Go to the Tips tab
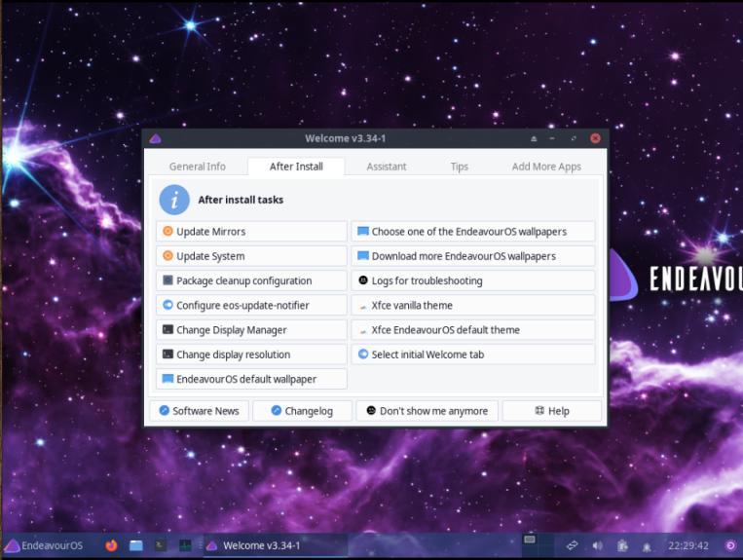Viewport: 743px width, 560px height. tap(460, 167)
